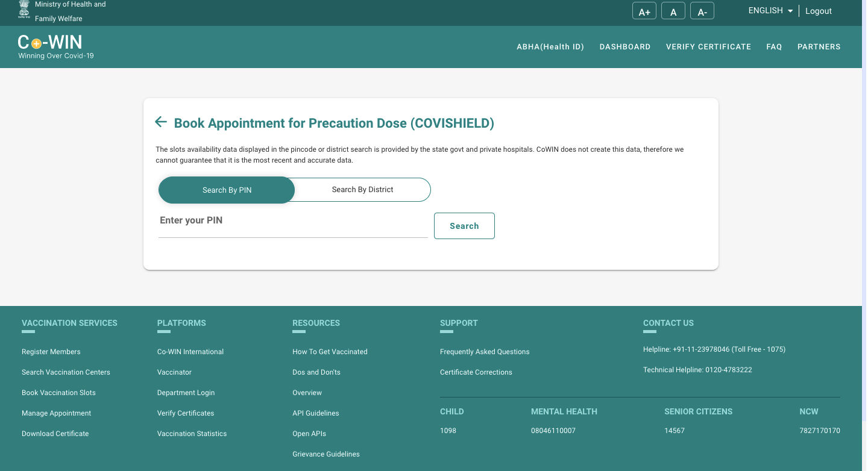Open Search Vaccination Centers link

coord(66,372)
